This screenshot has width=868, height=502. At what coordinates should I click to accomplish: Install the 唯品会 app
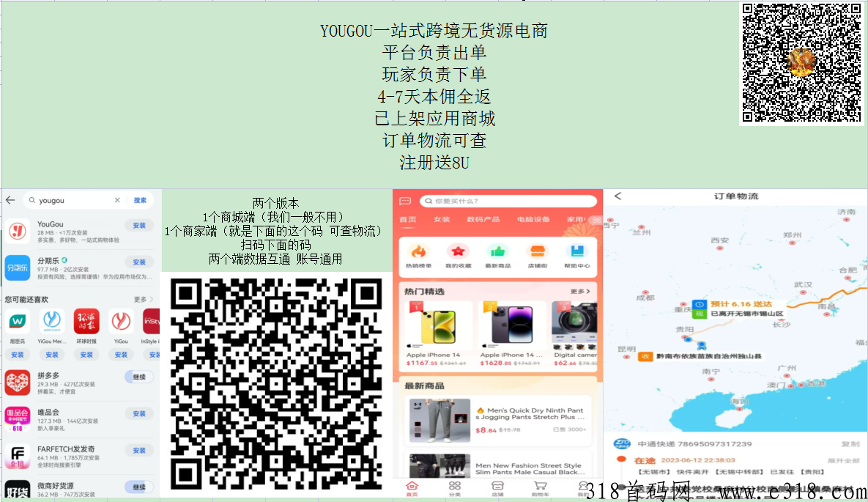point(139,413)
